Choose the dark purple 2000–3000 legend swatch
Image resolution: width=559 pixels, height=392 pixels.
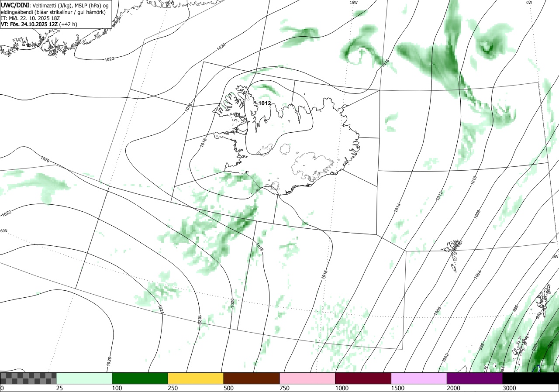[475, 378]
